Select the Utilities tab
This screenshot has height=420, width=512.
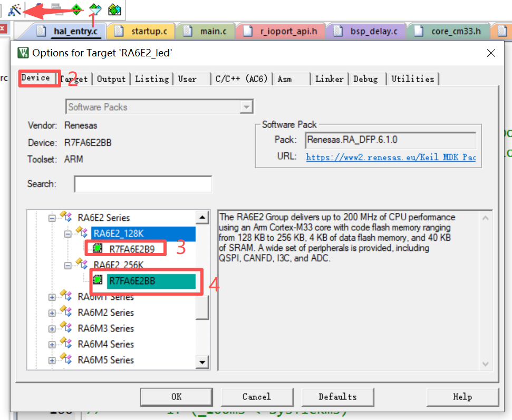(x=413, y=79)
